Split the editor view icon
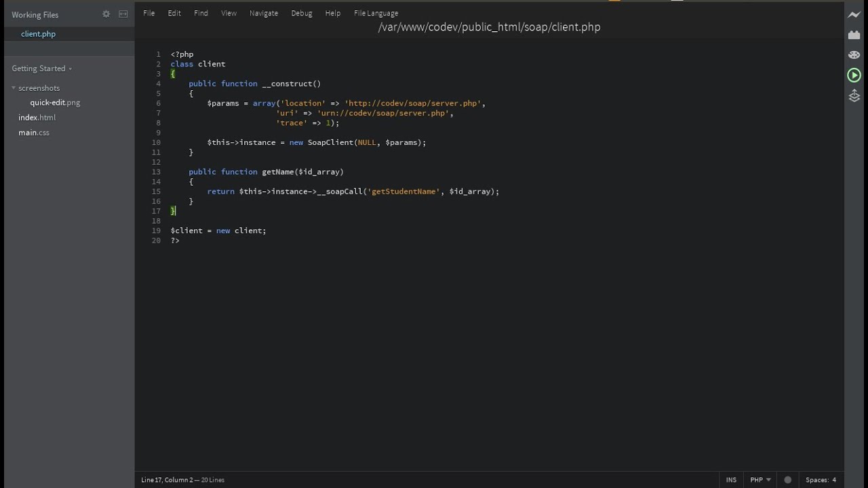This screenshot has width=868, height=488. click(123, 14)
